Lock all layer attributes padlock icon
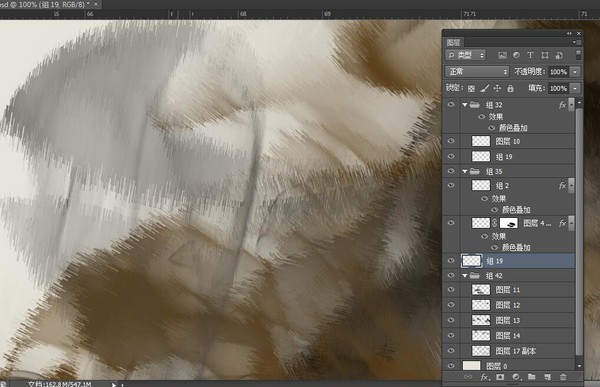 [x=510, y=88]
